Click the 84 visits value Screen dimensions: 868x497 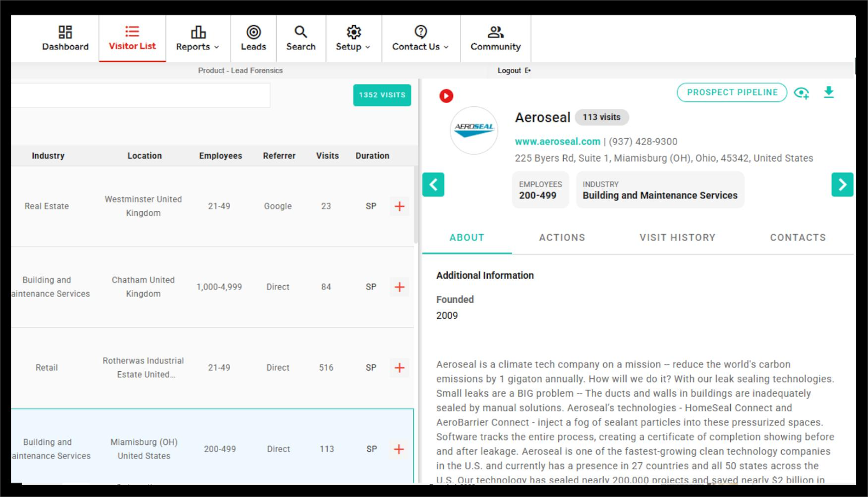326,287
